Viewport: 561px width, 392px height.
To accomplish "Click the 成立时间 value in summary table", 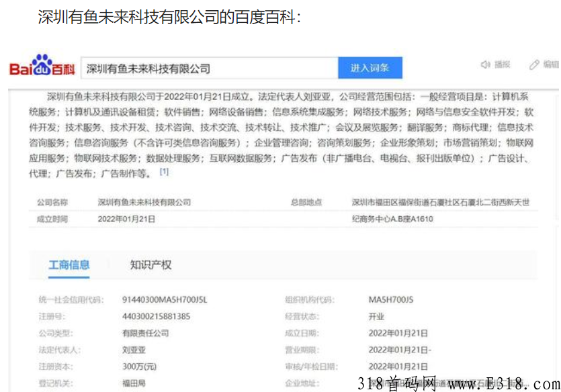I will click(x=126, y=219).
